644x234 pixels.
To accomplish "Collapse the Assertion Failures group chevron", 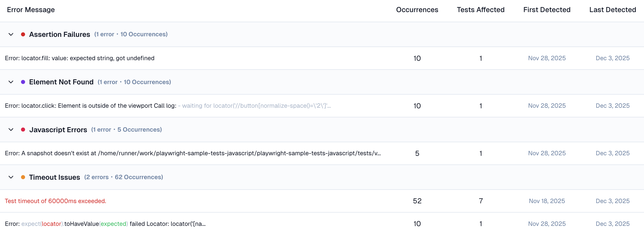I will point(11,34).
